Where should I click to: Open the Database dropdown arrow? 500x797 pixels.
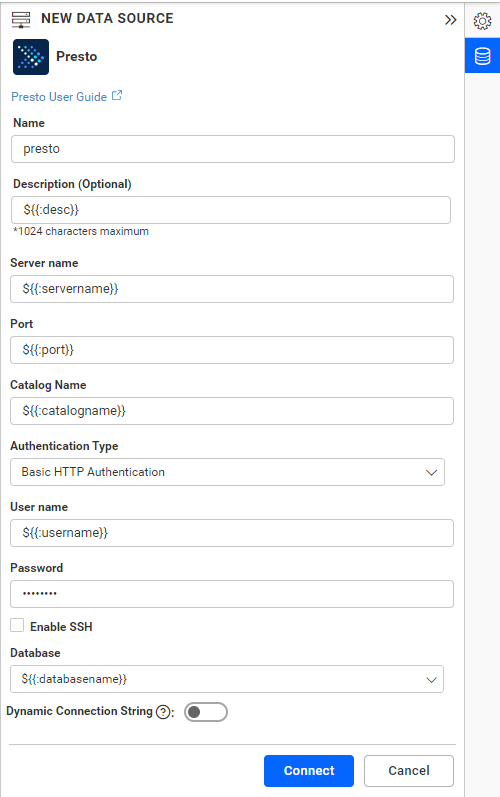coord(431,680)
